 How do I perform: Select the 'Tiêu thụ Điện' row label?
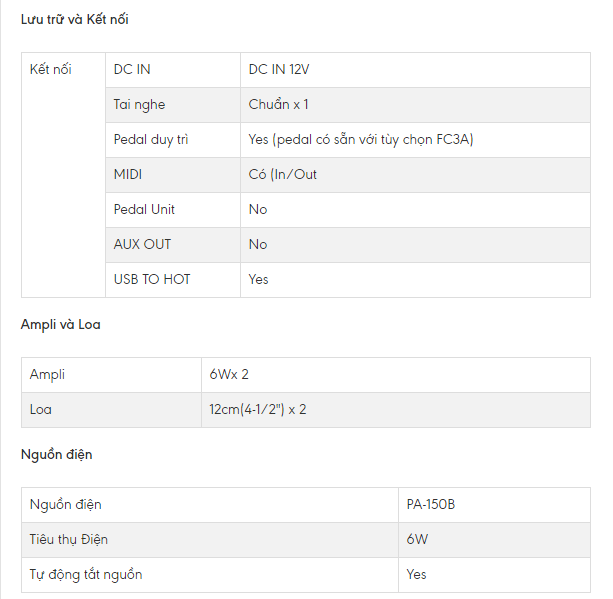[x=68, y=540]
